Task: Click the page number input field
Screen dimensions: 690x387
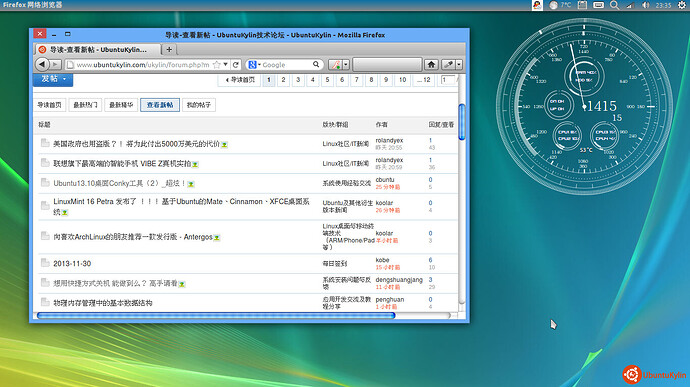Action: click(x=448, y=80)
